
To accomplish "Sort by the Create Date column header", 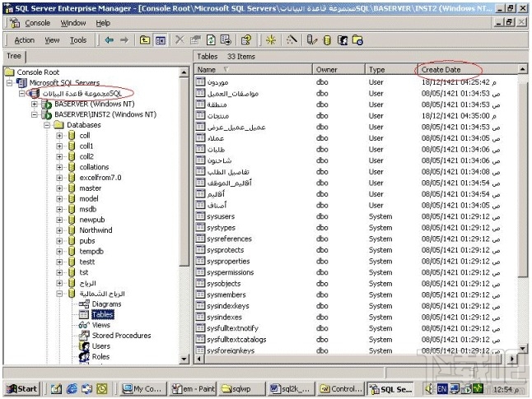I will [468, 69].
